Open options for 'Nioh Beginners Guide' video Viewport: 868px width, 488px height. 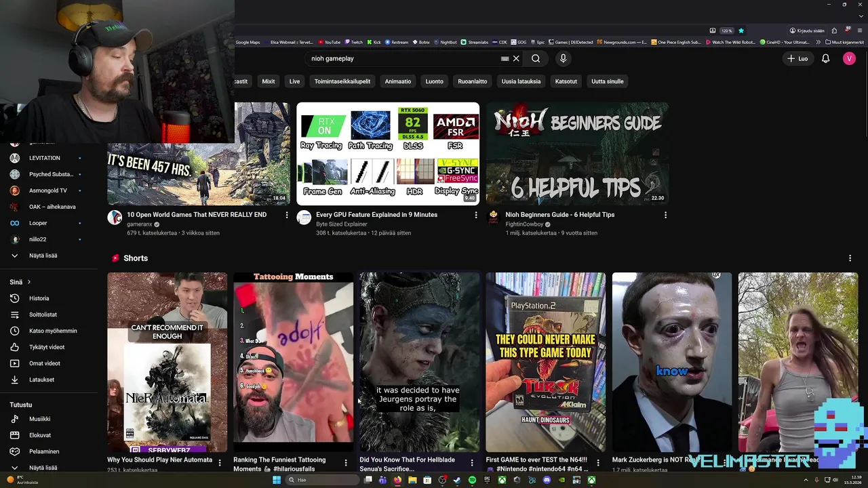665,215
